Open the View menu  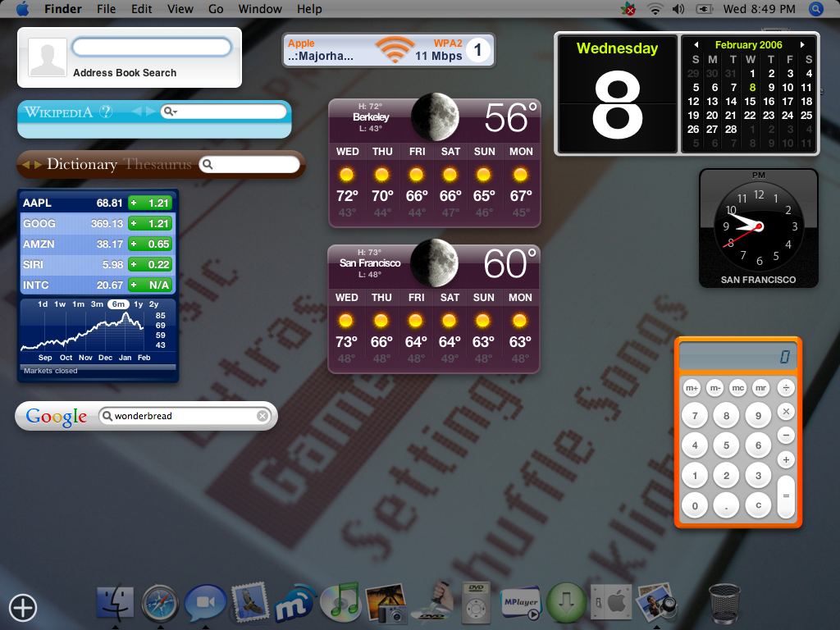(180, 9)
